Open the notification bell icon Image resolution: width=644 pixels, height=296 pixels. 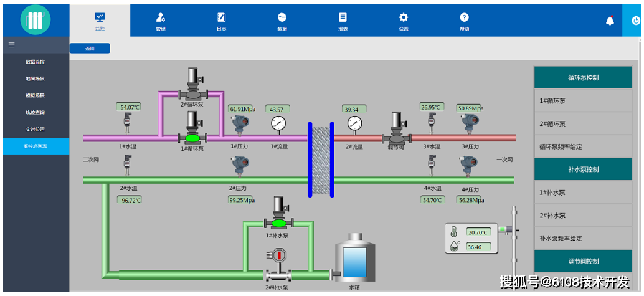[x=610, y=20]
